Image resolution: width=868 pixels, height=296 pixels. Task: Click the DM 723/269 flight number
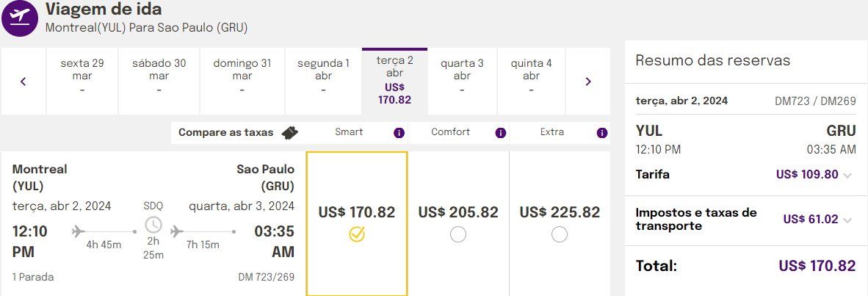267,277
